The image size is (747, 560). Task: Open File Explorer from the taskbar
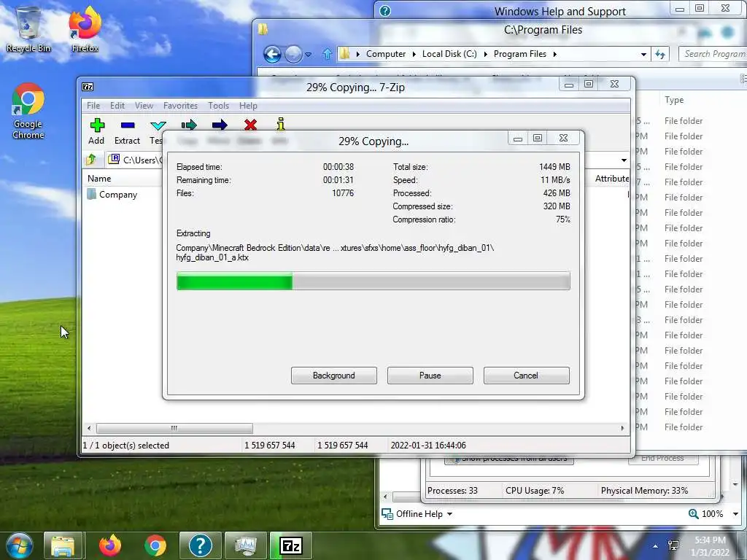[63, 545]
